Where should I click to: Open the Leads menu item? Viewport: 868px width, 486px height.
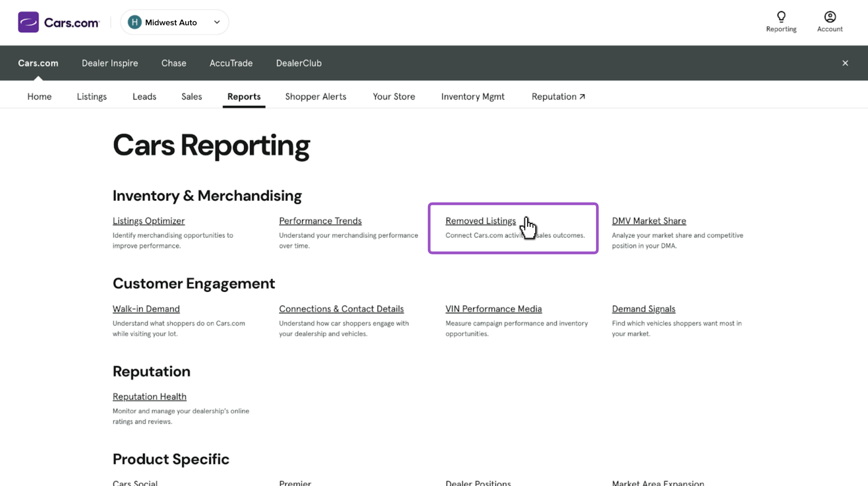pos(144,97)
